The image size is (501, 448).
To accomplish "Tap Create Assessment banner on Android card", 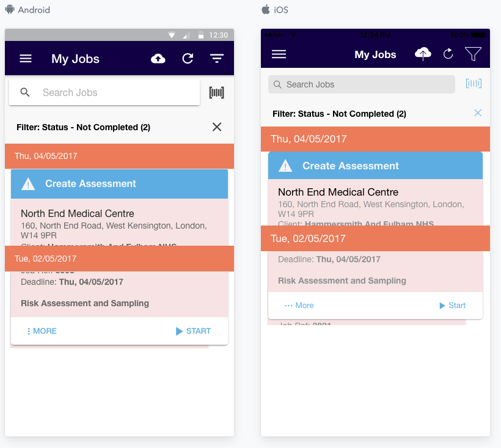I will 119,183.
